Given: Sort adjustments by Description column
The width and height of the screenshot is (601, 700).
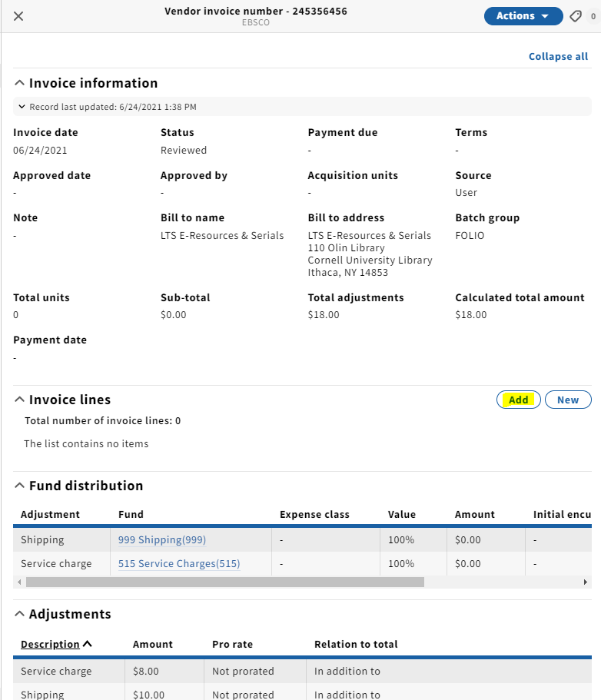Looking at the screenshot, I should [50, 644].
